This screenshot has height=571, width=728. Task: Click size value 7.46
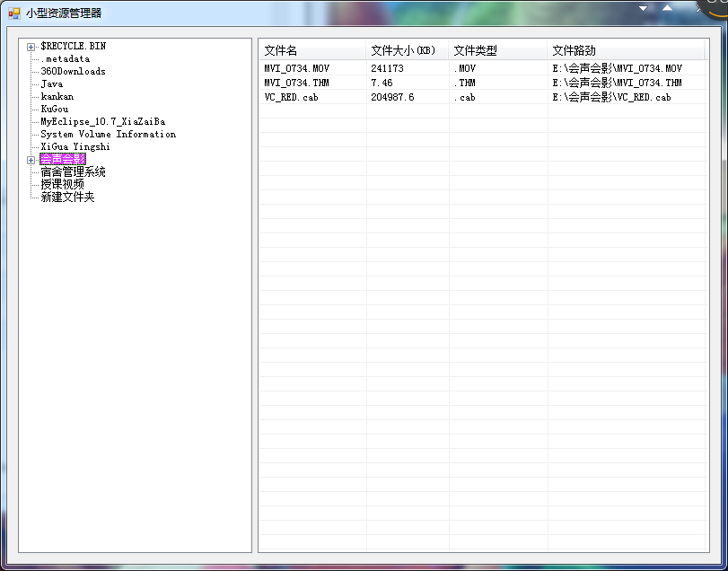[x=382, y=83]
